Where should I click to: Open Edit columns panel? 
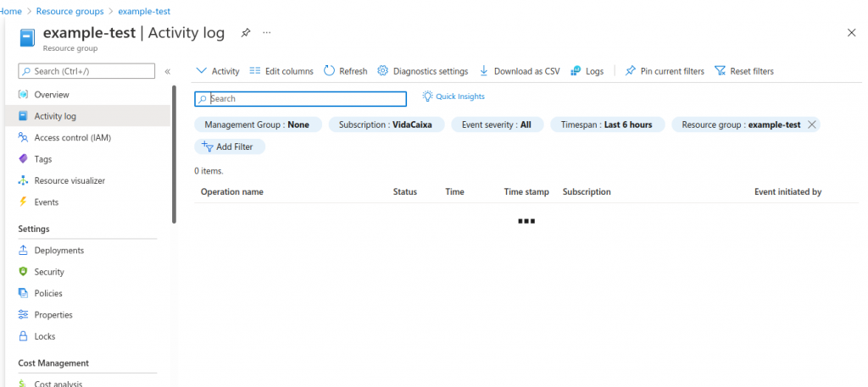(281, 71)
